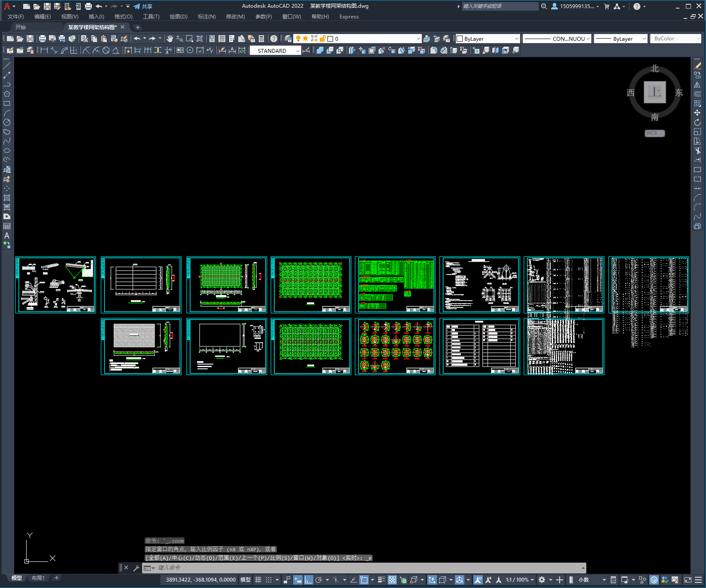Select the Line tool in draw toolbar

(7, 66)
